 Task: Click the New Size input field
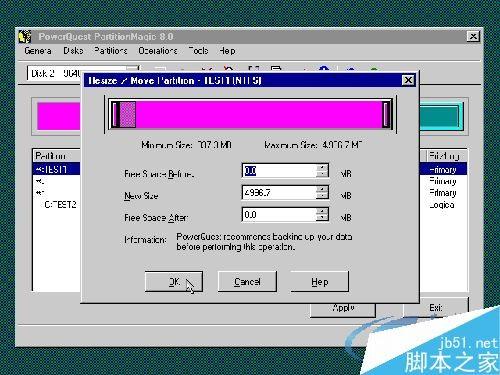click(279, 193)
